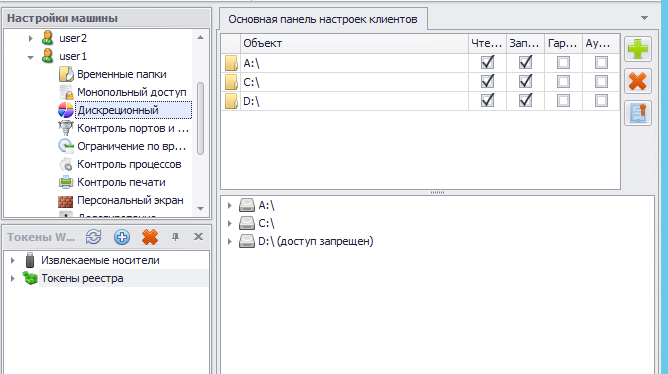Select the C:\ row in object table
Viewport: 668px width, 374px height.
pyautogui.click(x=420, y=82)
